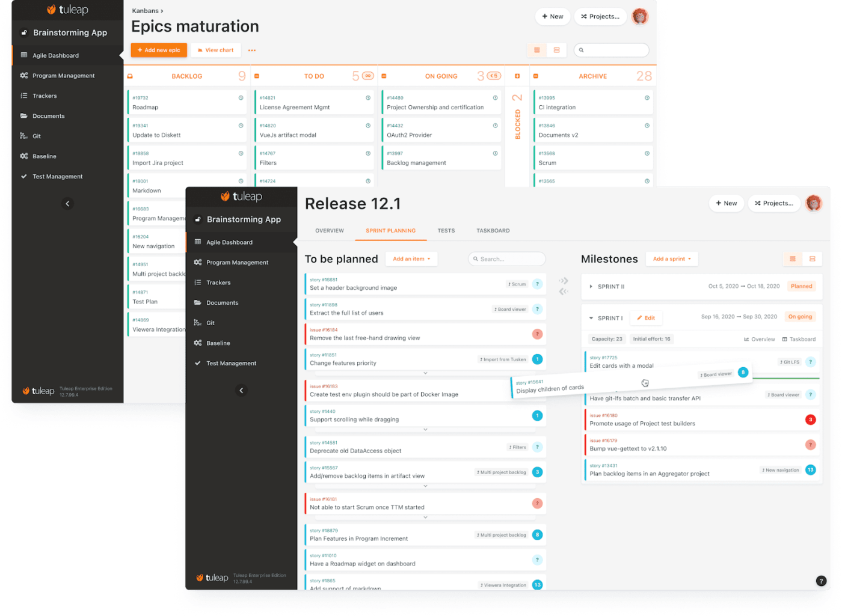Click the To be planned Search field
Viewport: 842px width, 616px height.
pyautogui.click(x=506, y=259)
